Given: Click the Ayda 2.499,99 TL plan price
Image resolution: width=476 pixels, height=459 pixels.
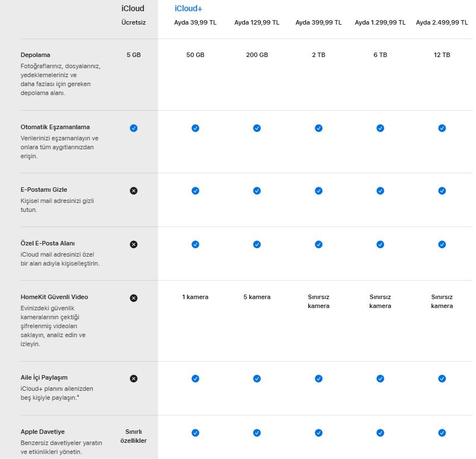Looking at the screenshot, I should coord(441,23).
